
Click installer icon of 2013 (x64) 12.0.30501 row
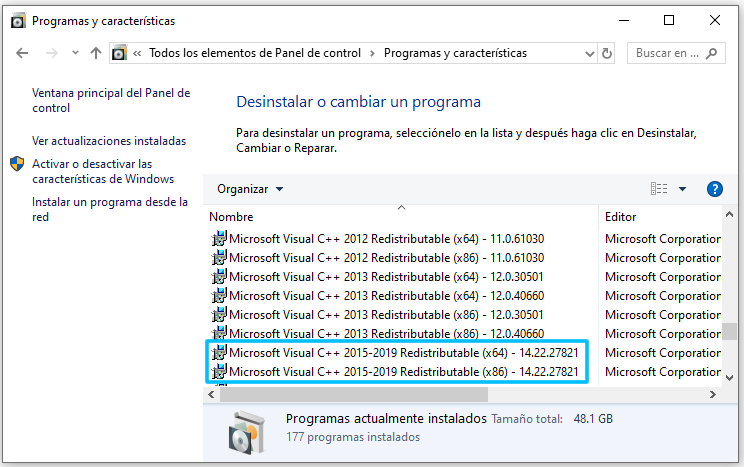pos(219,277)
